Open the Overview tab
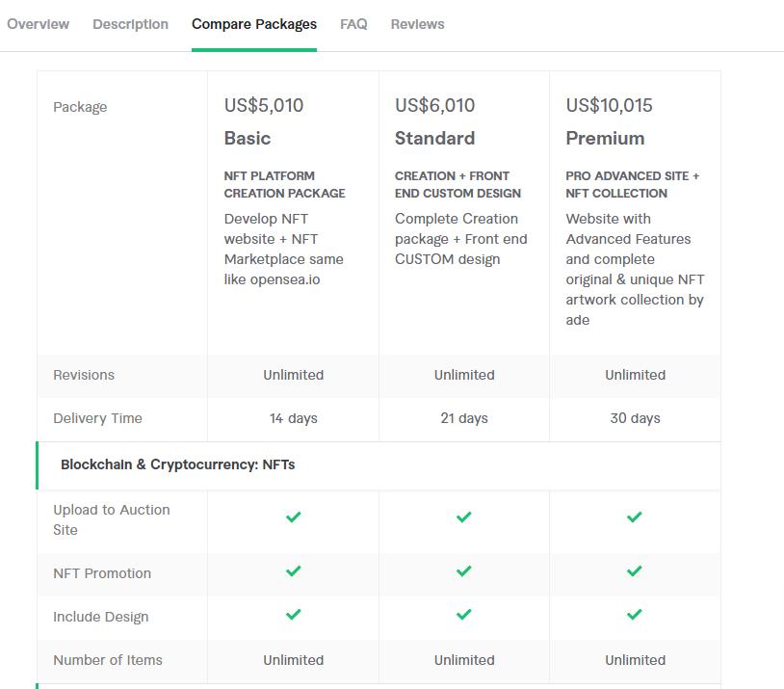784x689 pixels. pyautogui.click(x=39, y=24)
